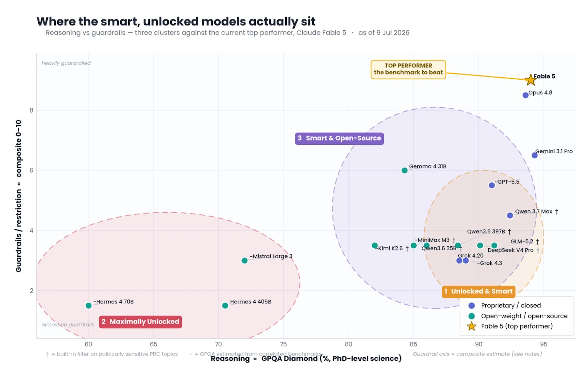Viewport: 588px width, 366px height.
Task: Click the GPQA Diamond x-axis label
Action: coord(306,359)
